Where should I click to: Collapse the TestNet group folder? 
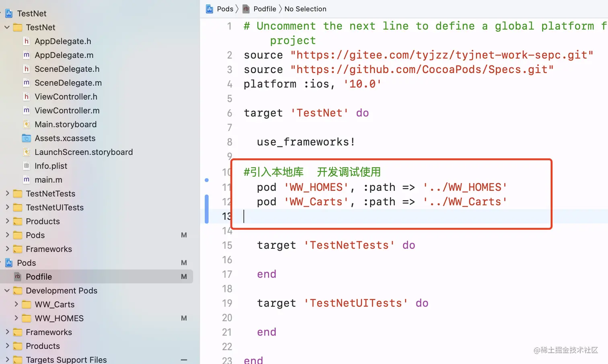[x=7, y=27]
